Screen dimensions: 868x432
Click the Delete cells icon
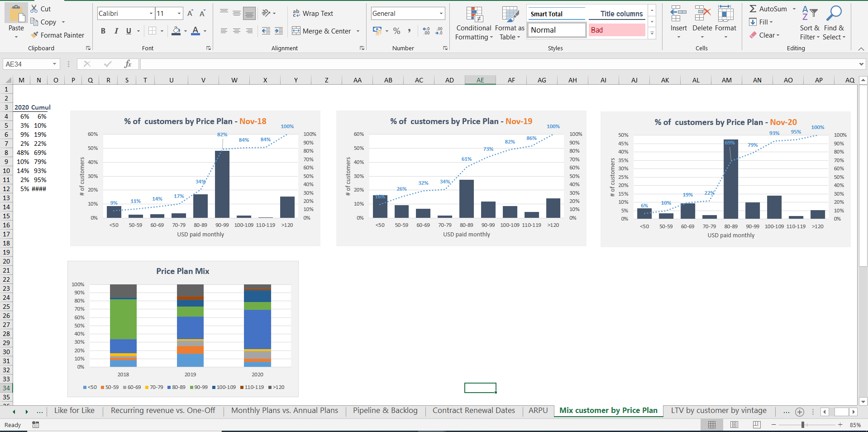(702, 14)
